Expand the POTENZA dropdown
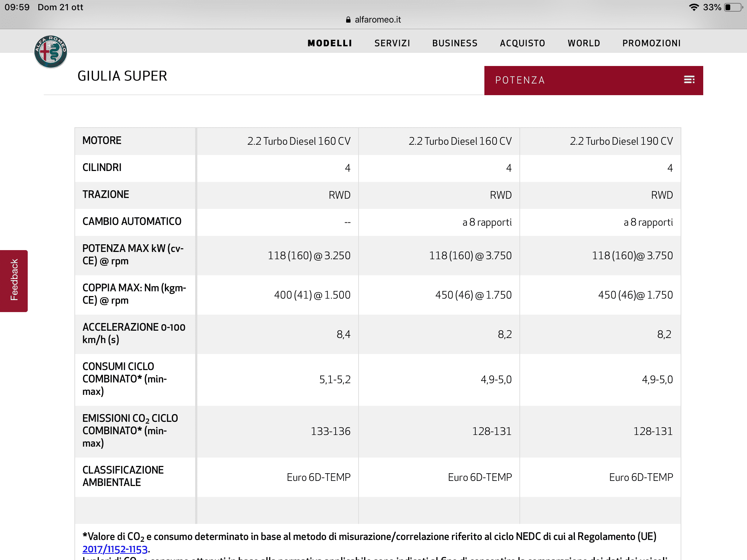Image resolution: width=747 pixels, height=560 pixels. click(x=593, y=80)
